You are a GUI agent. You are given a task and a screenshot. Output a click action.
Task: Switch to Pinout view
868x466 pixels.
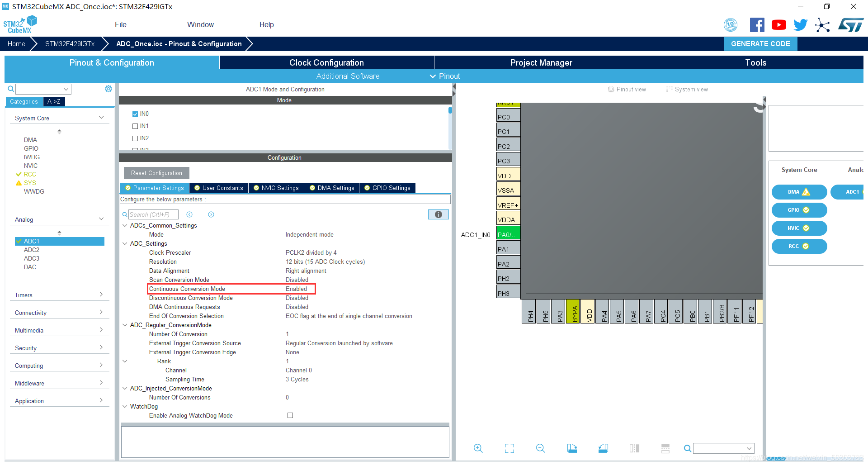click(x=627, y=89)
